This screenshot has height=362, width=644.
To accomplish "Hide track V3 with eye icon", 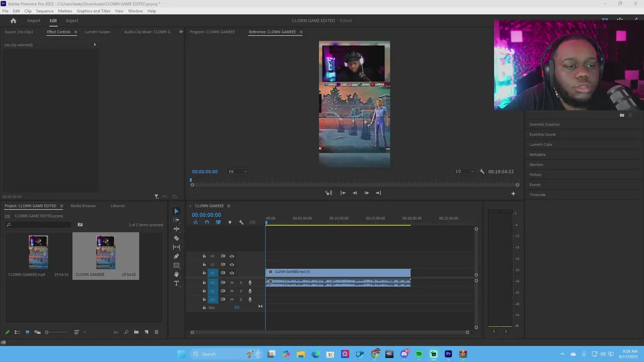I will pos(232,256).
